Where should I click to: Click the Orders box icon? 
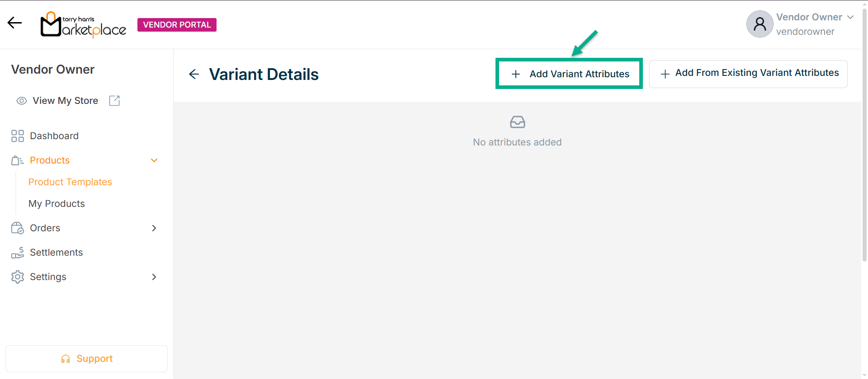coord(18,228)
